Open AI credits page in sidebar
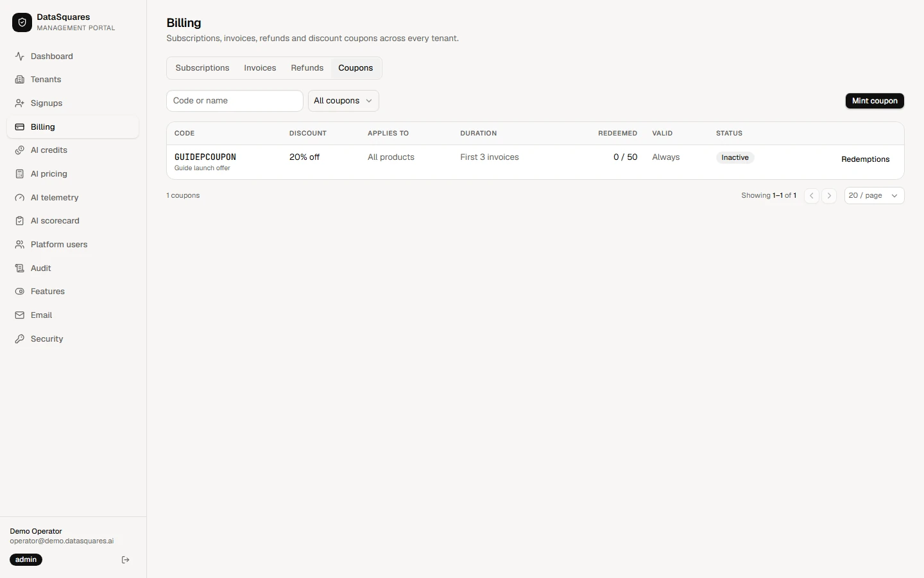The width and height of the screenshot is (924, 578). click(x=73, y=150)
